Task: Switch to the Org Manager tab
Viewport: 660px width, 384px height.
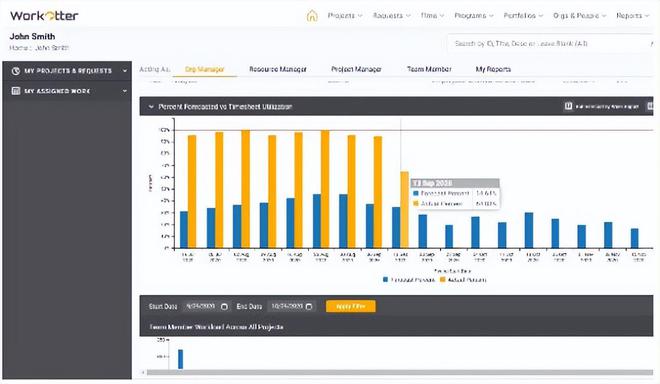Action: click(x=205, y=69)
